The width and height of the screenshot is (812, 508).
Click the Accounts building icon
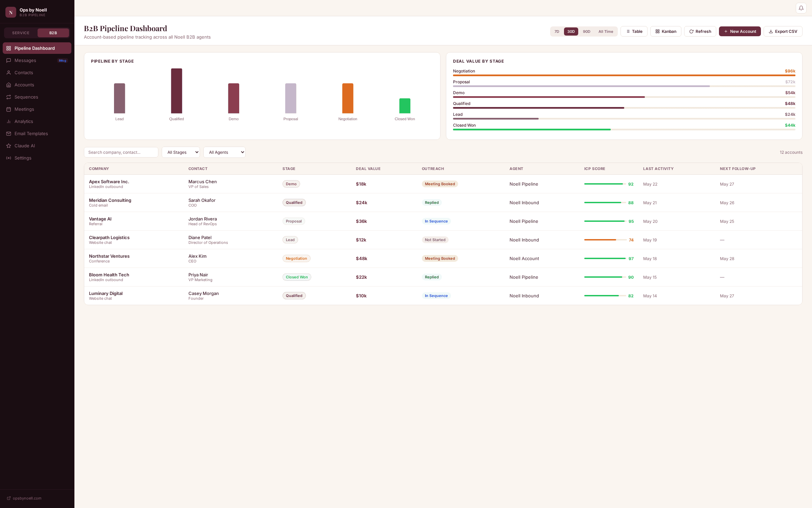[9, 85]
